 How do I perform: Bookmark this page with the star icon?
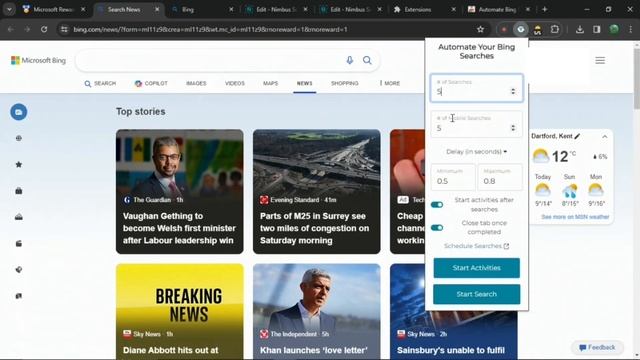pyautogui.click(x=480, y=29)
